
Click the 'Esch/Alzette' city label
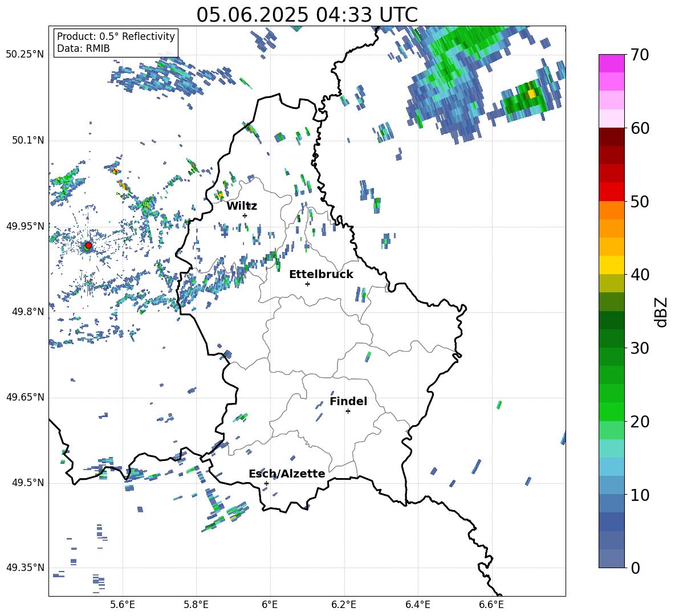pyautogui.click(x=287, y=474)
